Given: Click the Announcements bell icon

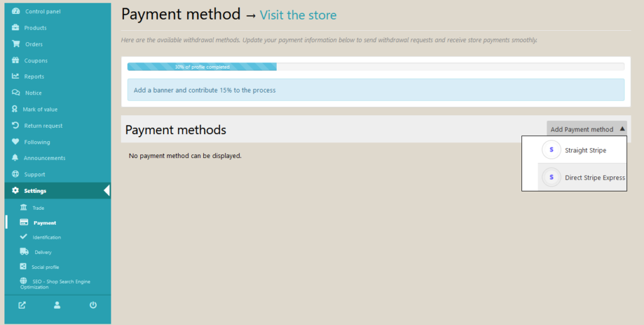Looking at the screenshot, I should (15, 157).
